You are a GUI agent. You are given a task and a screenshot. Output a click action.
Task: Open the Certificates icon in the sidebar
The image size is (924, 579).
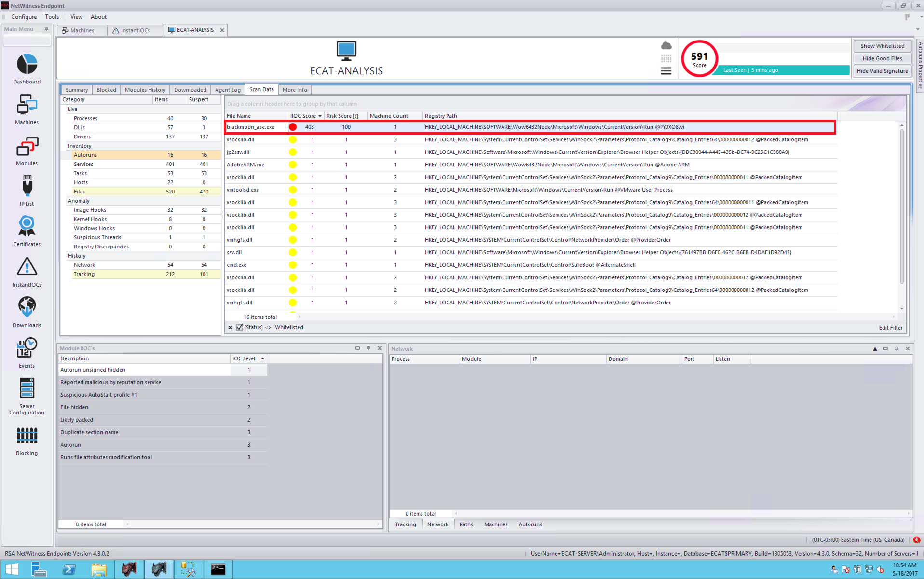tap(27, 227)
